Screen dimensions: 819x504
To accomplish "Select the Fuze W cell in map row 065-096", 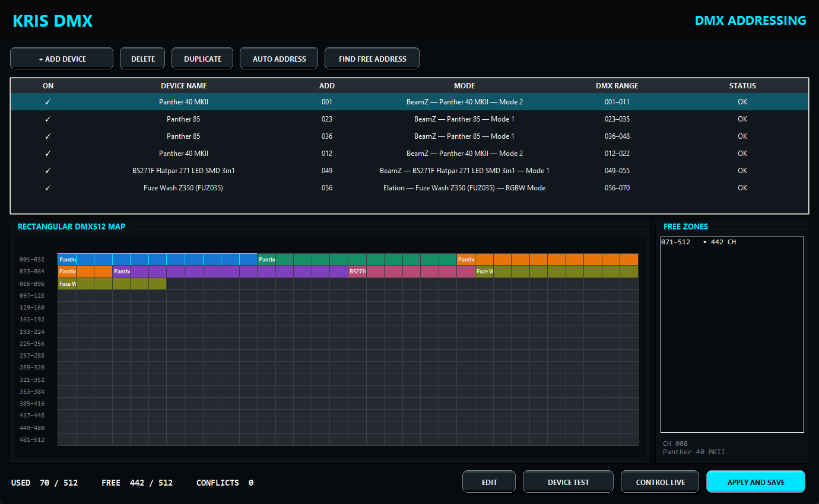I will tap(67, 283).
